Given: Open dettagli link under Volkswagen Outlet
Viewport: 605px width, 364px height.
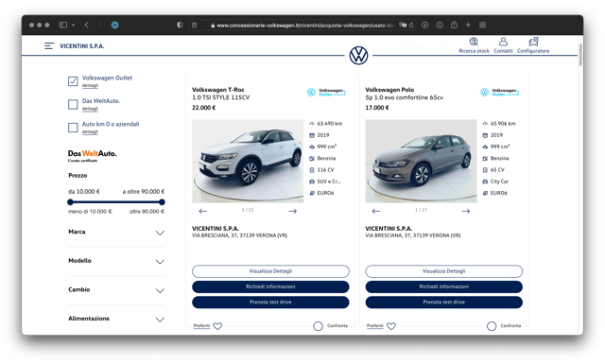Looking at the screenshot, I should pos(90,86).
